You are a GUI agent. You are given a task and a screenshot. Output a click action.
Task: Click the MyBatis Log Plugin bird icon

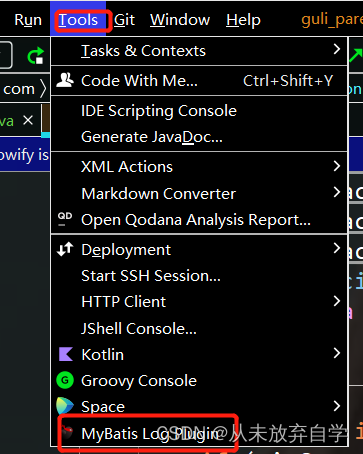67,433
